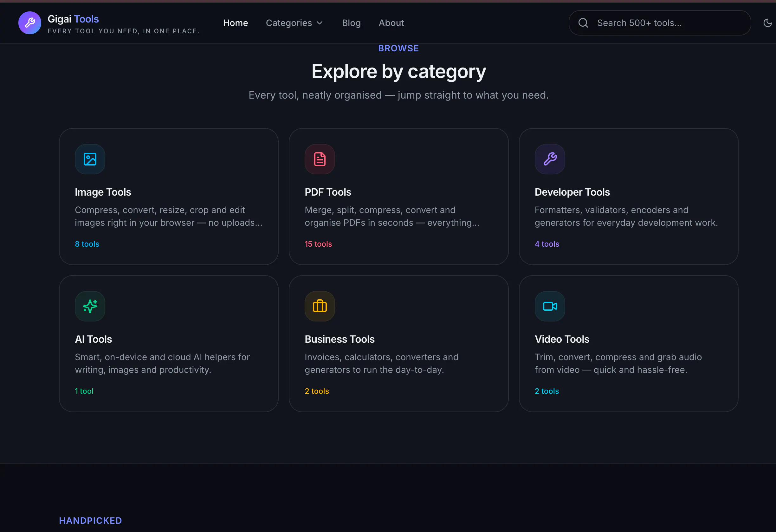Click the '4 tools' count
Viewport: 776px width, 532px height.
click(546, 244)
